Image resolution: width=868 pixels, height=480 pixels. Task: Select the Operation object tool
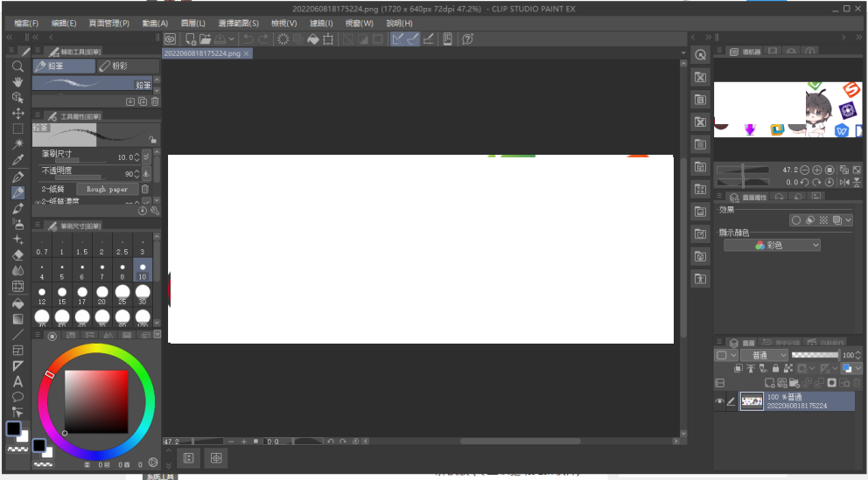click(x=17, y=97)
